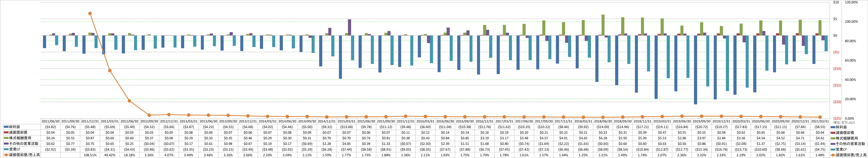868x158 pixels.
Task: Click the 108.51% cell in the ratio row
Action: (90, 155)
